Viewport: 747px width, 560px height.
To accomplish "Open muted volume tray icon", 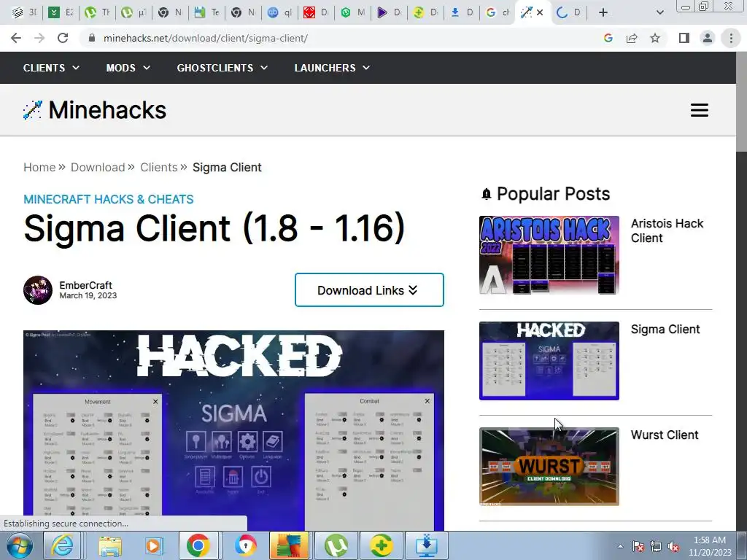I will coord(673,546).
